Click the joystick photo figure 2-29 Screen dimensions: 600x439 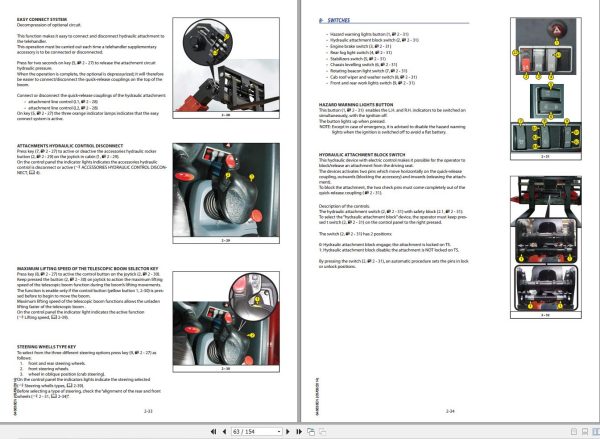[x=226, y=193]
